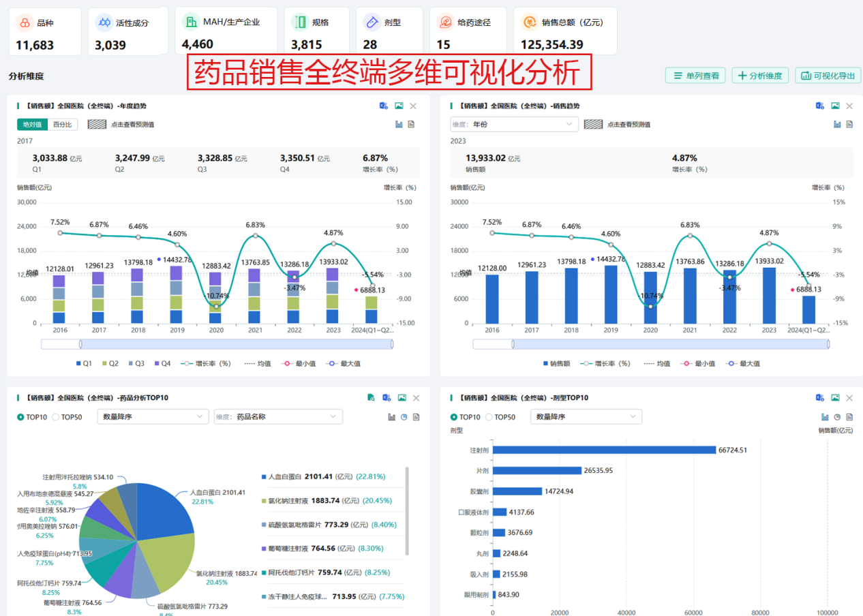863x616 pixels.
Task: Click legend entry 阿托伐他汀钙片 759.74
Action: [x=327, y=572]
